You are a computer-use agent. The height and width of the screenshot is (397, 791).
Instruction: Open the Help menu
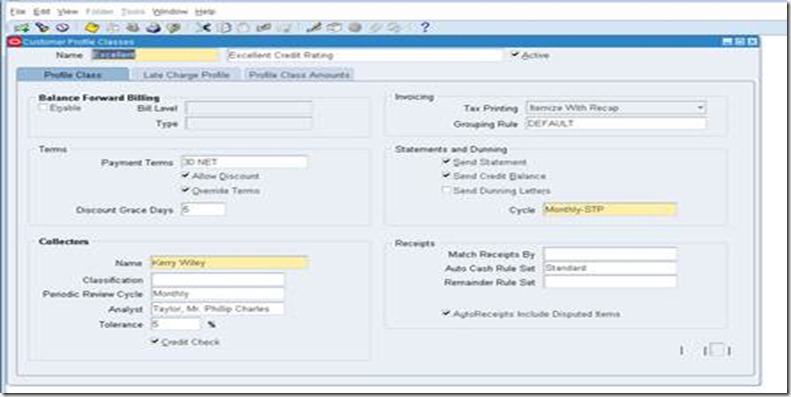(205, 11)
